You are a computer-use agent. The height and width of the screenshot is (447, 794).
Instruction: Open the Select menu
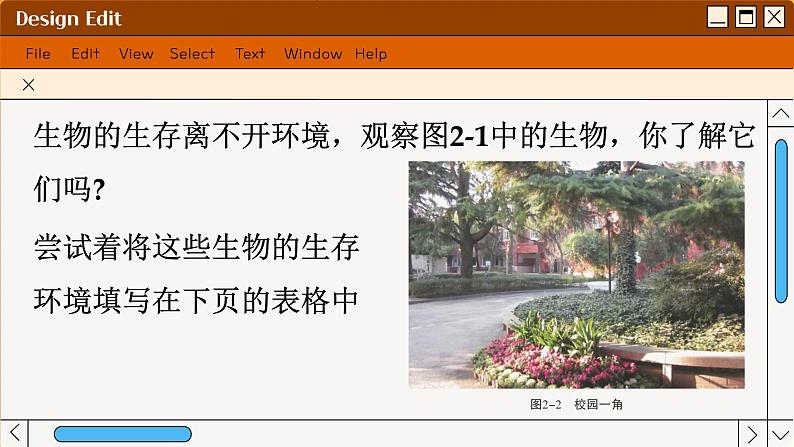pyautogui.click(x=192, y=54)
